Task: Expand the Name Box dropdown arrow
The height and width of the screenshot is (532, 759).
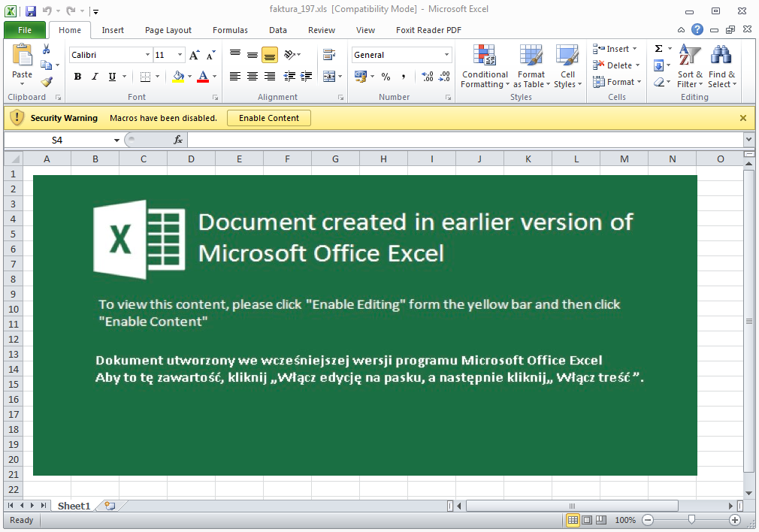Action: 116,141
